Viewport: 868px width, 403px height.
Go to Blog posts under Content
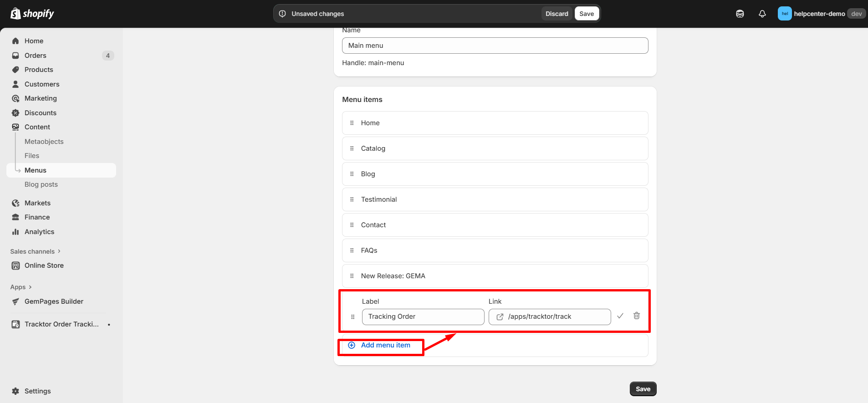pos(41,184)
